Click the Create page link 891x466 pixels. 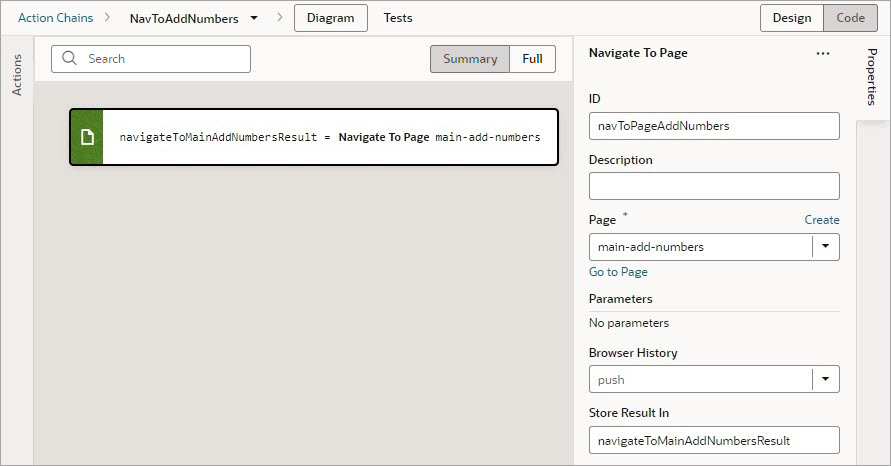click(x=822, y=220)
